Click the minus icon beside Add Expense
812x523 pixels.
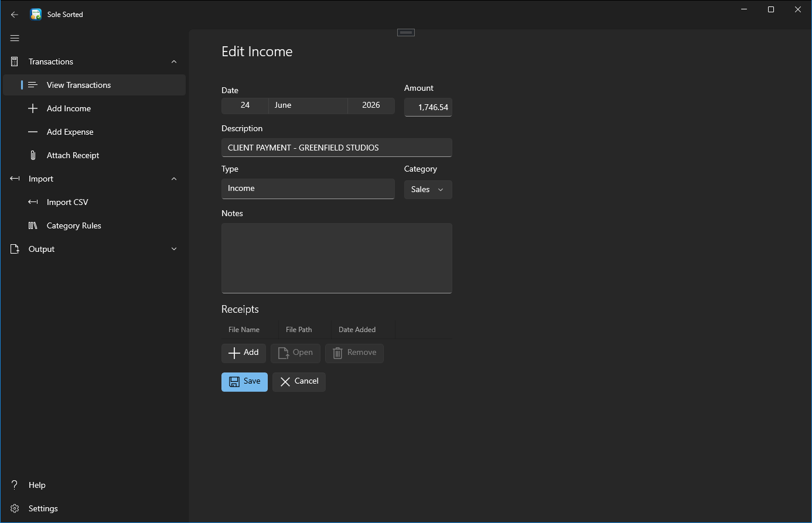coord(33,132)
